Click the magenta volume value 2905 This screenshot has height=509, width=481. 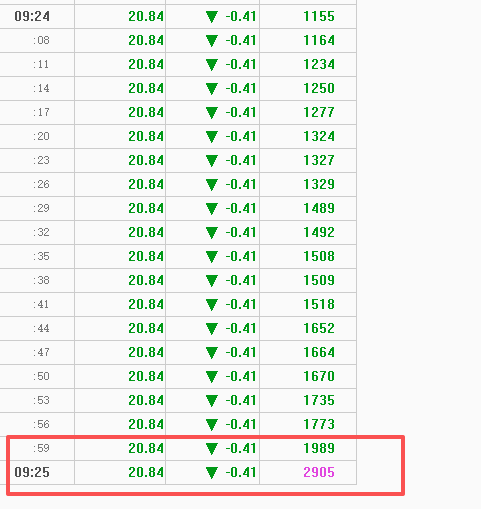(319, 472)
